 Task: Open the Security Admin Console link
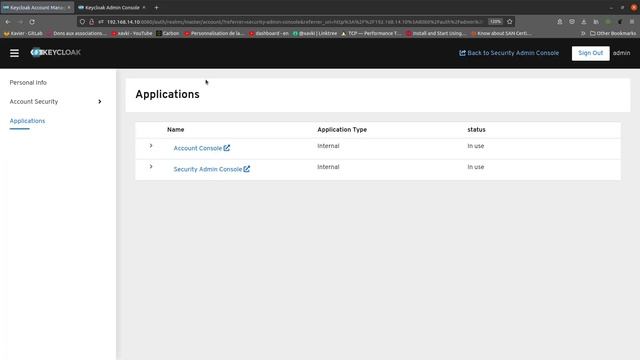[x=208, y=169]
